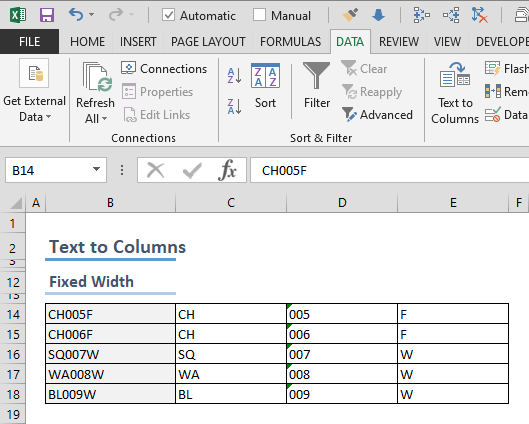
Task: Switch to the FORMULAS tab
Action: click(x=290, y=41)
